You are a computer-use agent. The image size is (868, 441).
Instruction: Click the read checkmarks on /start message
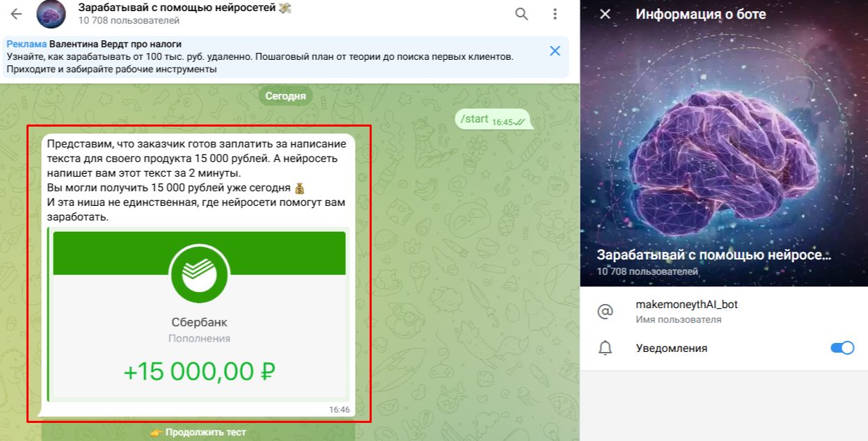click(520, 122)
